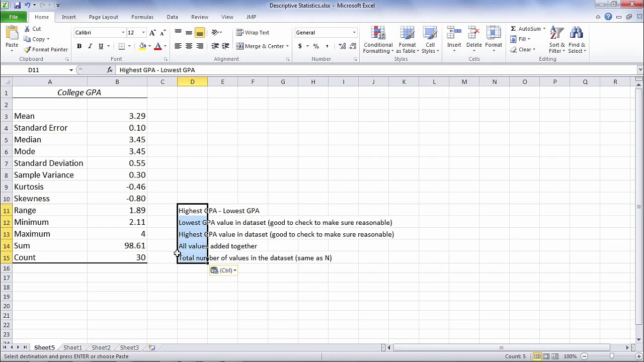Screen dimensions: 644x362
Task: Click the Decrease Decimal icon
Action: pyautogui.click(x=353, y=46)
